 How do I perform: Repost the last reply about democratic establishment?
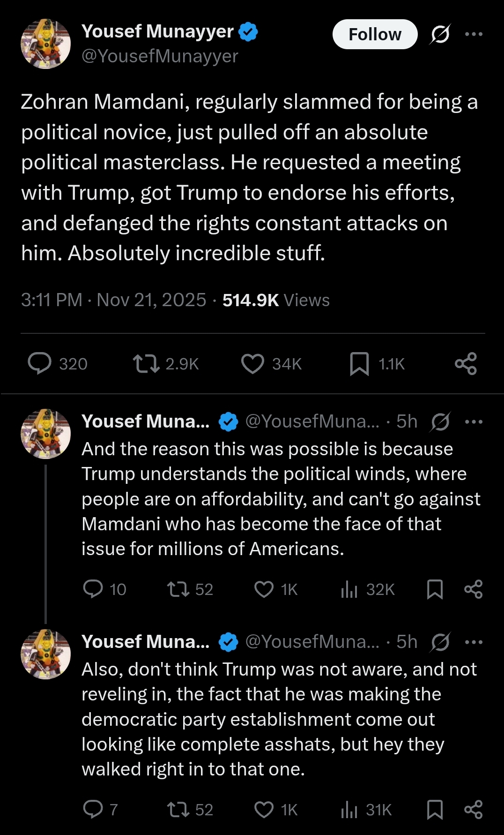pos(178,810)
